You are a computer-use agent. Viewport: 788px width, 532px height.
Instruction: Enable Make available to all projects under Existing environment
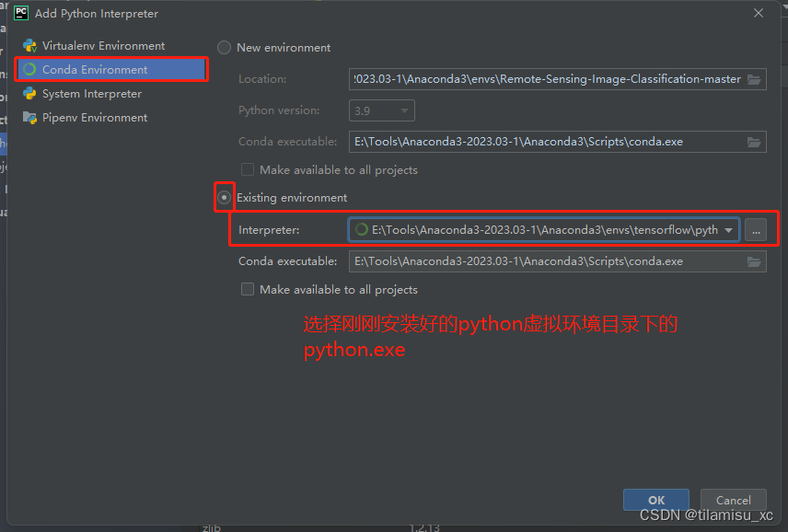click(248, 289)
